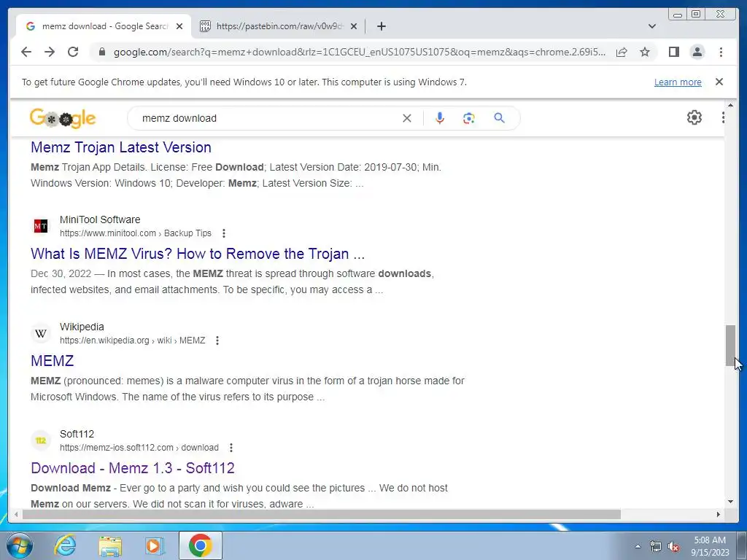
Task: Click the Chrome taskbar icon
Action: [x=201, y=545]
